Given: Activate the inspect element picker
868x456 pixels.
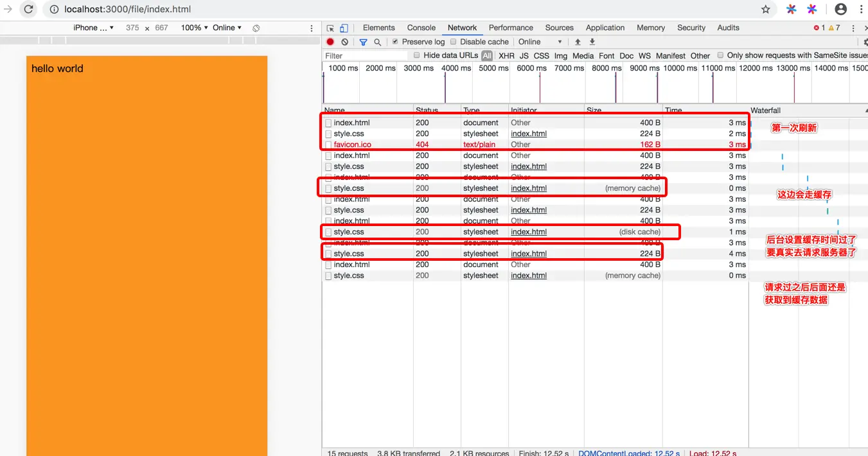Looking at the screenshot, I should tap(330, 28).
